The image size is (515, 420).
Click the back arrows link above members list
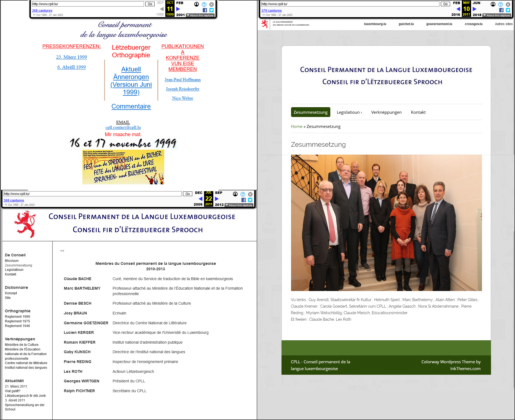click(62, 251)
